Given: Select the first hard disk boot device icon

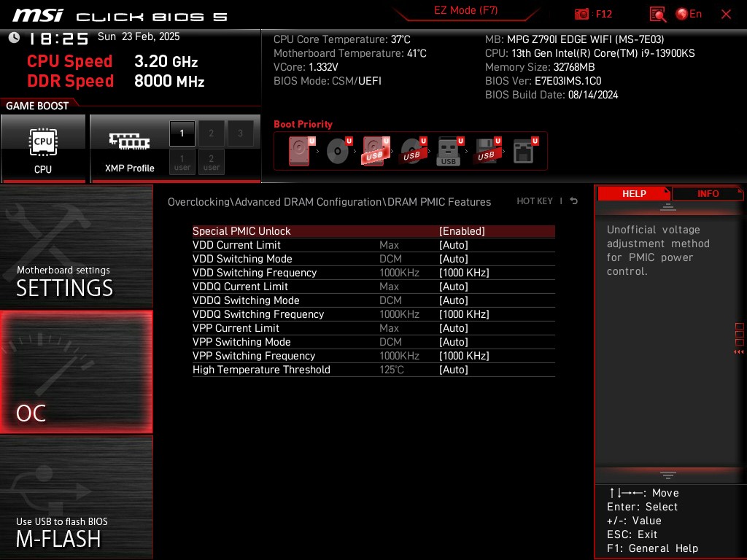Looking at the screenshot, I should 301,151.
